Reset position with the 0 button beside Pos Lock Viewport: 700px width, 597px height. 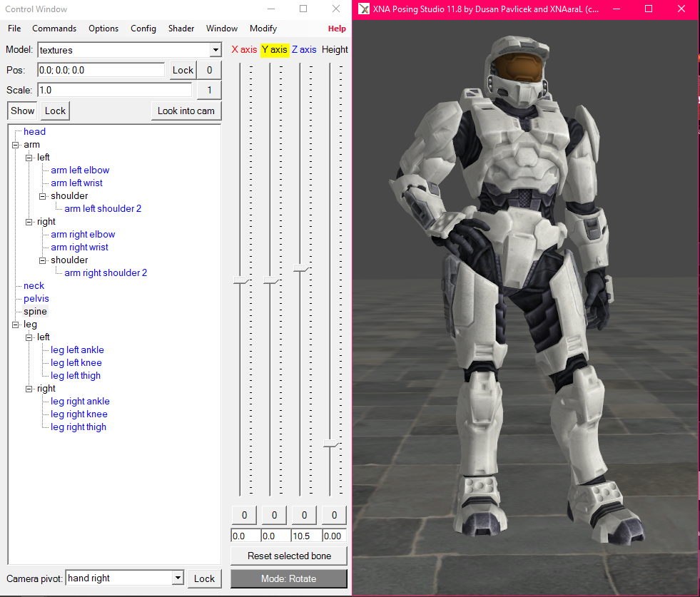(209, 70)
